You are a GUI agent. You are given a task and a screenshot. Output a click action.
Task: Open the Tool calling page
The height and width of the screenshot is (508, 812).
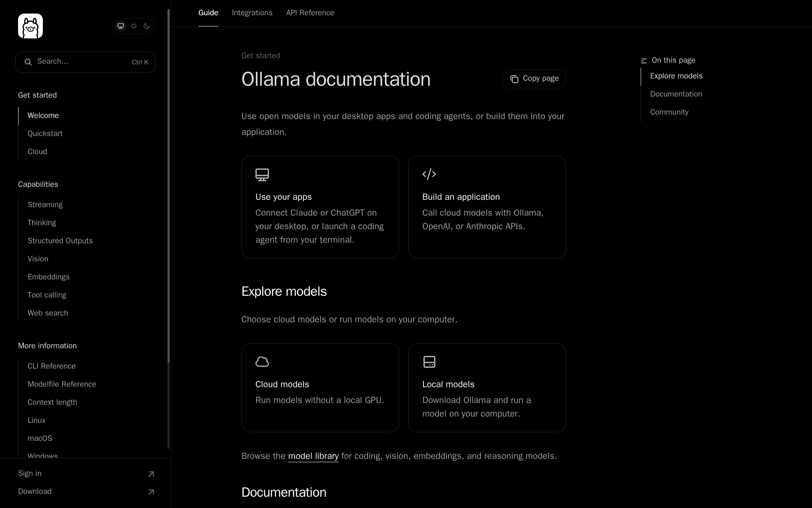coord(47,295)
